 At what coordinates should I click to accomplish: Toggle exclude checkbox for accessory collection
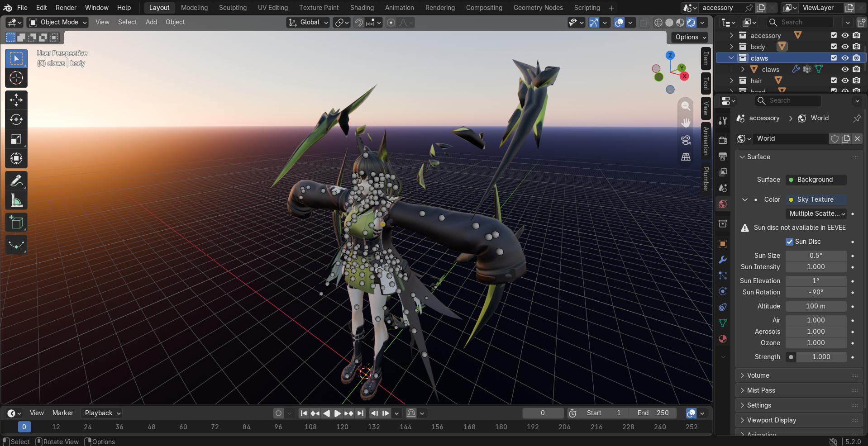(834, 35)
